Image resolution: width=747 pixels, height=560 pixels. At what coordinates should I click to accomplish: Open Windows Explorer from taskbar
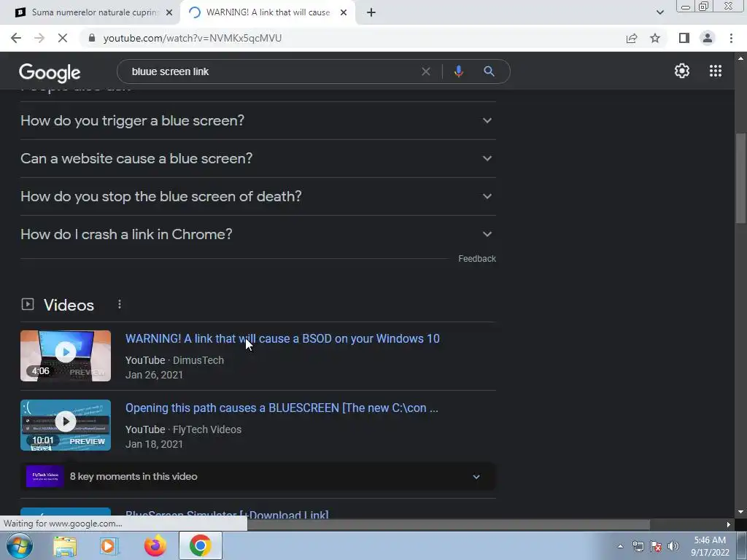65,546
